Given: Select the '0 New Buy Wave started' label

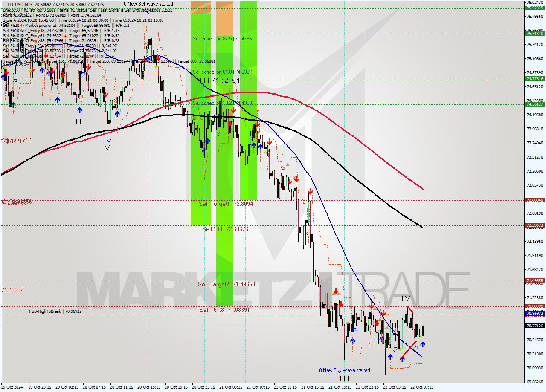Looking at the screenshot, I should click(345, 370).
